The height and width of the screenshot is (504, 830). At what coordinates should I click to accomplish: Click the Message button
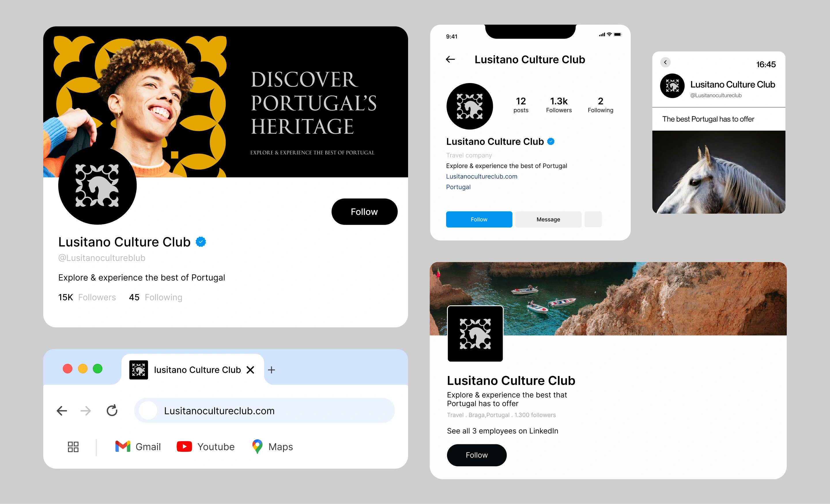pyautogui.click(x=548, y=219)
